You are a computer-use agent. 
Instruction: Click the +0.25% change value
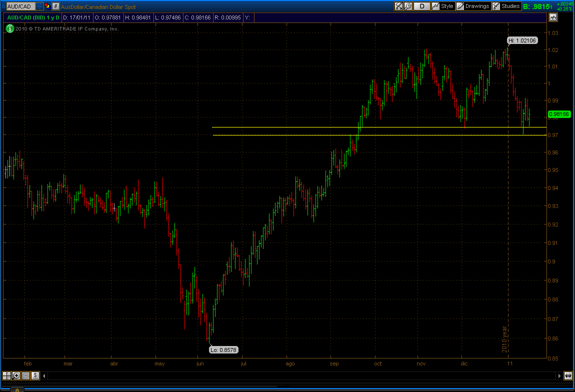tap(564, 9)
